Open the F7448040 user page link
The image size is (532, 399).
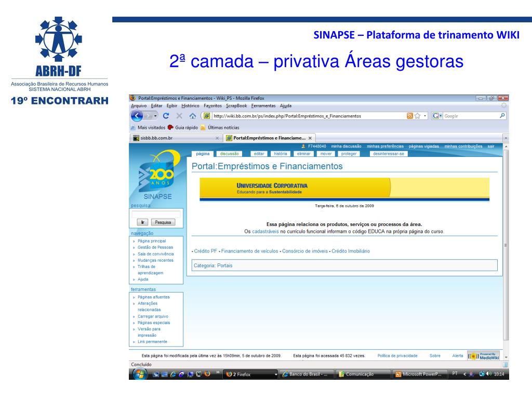317,146
